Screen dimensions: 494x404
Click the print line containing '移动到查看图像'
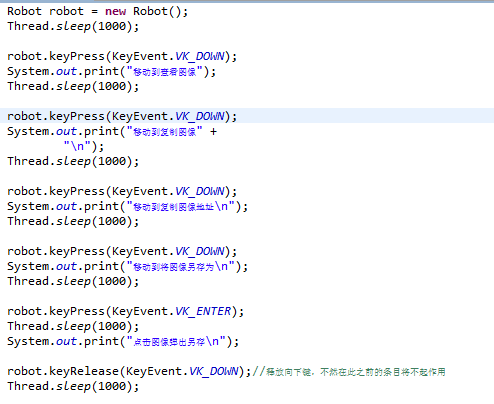pos(112,71)
